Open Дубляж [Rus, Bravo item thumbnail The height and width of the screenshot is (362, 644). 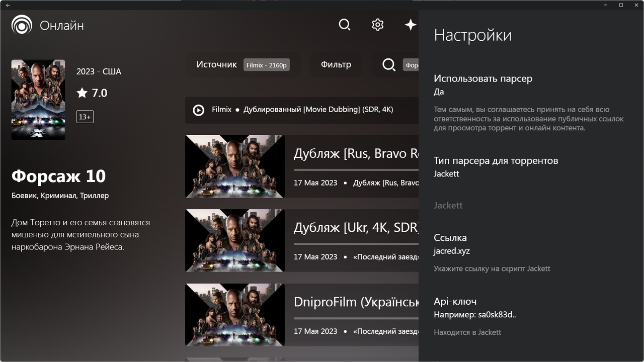(x=235, y=166)
